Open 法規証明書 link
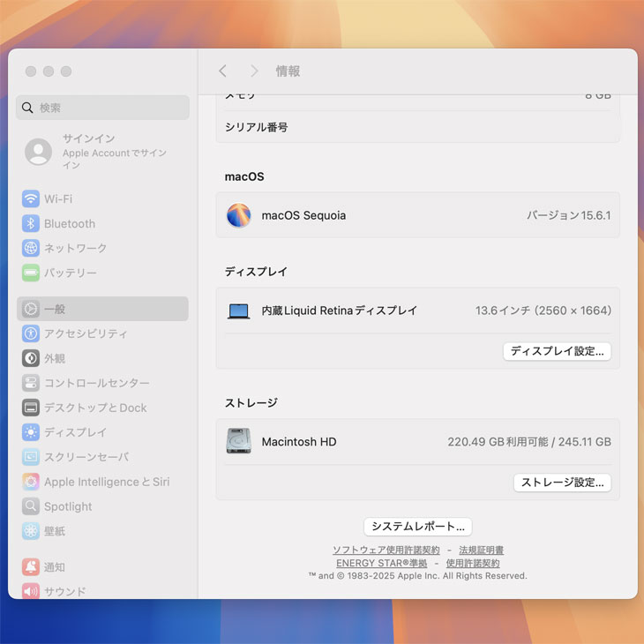This screenshot has height=644, width=644. pos(482,550)
